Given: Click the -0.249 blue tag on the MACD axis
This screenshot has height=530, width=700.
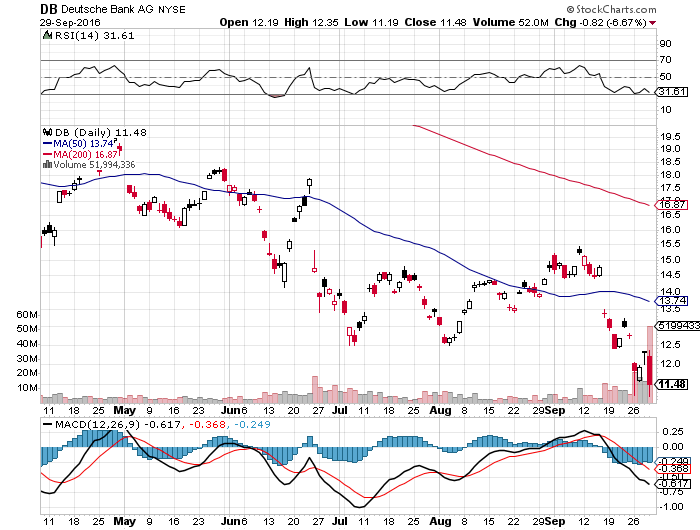Looking at the screenshot, I should tap(672, 460).
